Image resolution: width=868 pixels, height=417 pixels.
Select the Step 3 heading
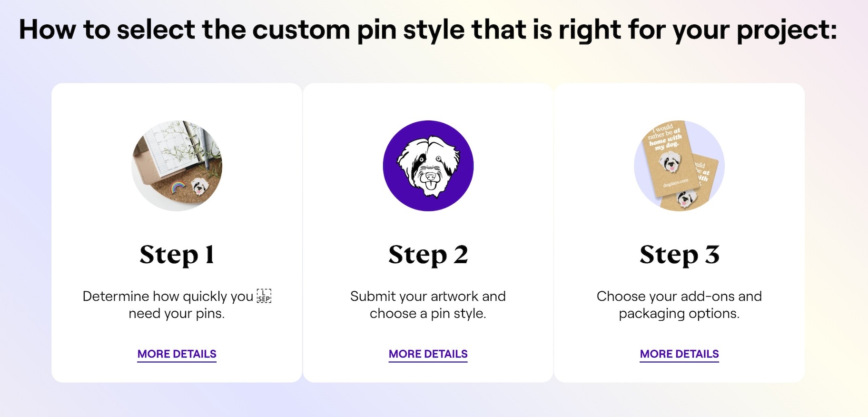[679, 255]
